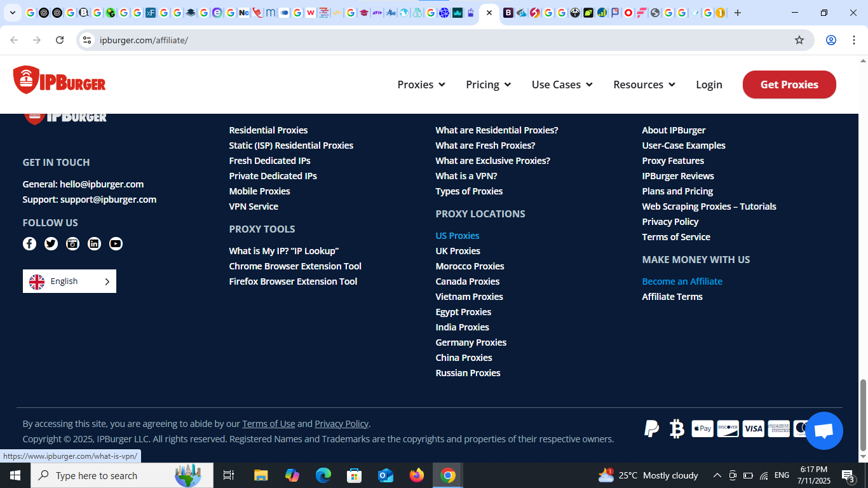The height and width of the screenshot is (488, 868).
Task: Open What is My IP? IP Lookup
Action: [x=284, y=251]
